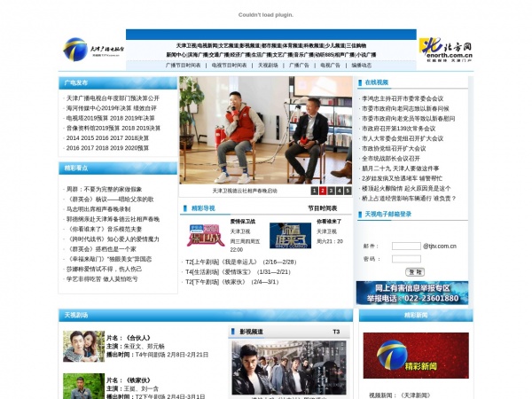Open 市政府召开第139次常务会议 video
Viewport: 532px width, 399px height.
pos(399,129)
